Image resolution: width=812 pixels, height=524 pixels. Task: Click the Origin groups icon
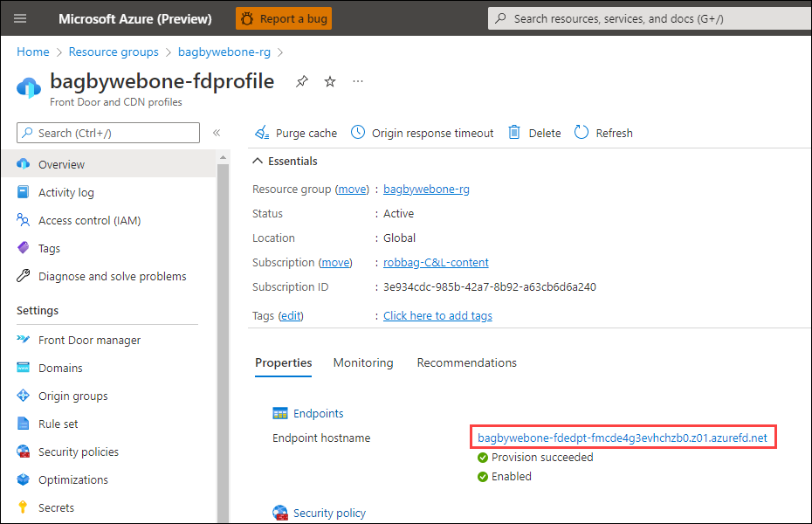(x=24, y=396)
